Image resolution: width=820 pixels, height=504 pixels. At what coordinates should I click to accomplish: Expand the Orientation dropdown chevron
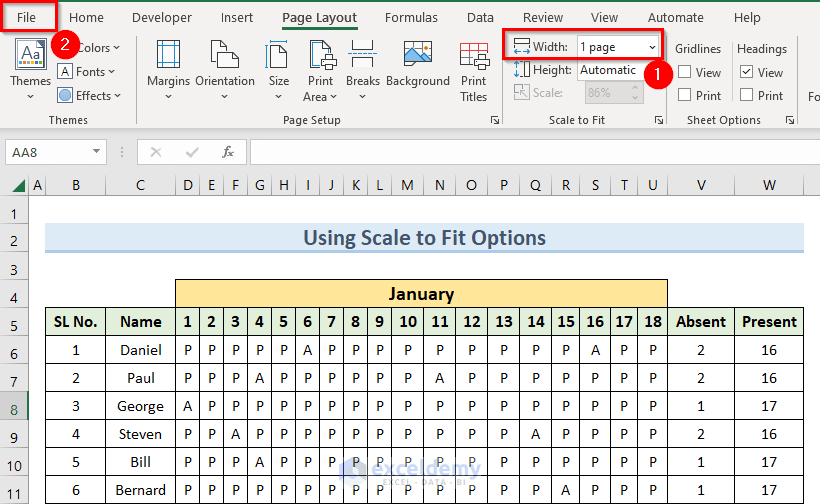click(x=225, y=97)
